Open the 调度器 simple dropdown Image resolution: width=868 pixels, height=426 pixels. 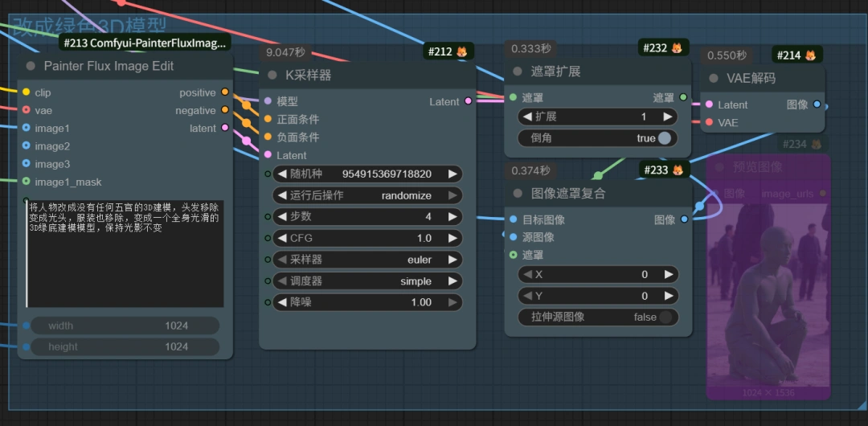click(367, 281)
